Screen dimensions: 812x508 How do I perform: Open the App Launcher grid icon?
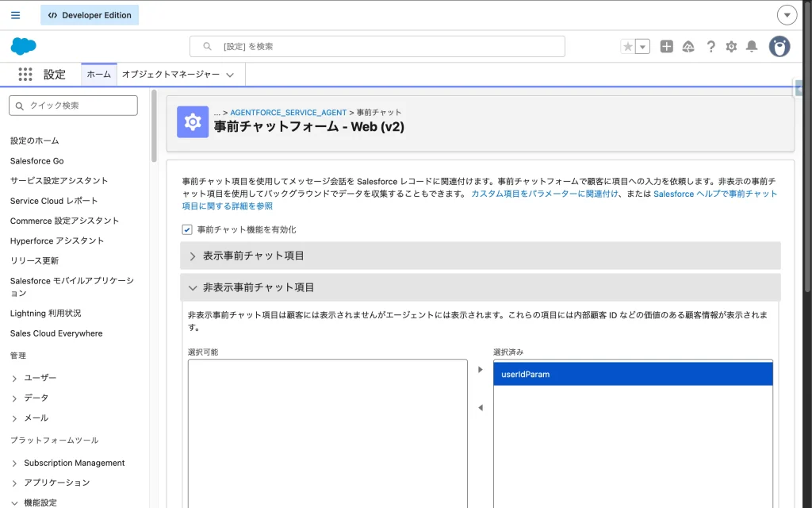click(25, 75)
